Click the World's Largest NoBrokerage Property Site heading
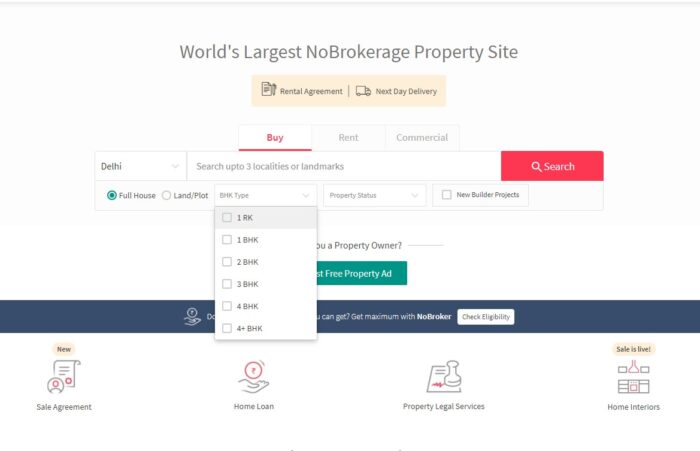This screenshot has height=451, width=700. [349, 52]
